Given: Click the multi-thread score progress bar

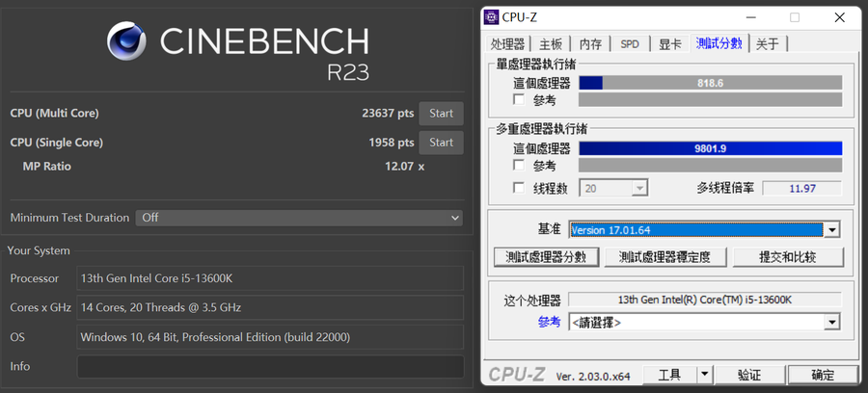Looking at the screenshot, I should 710,148.
